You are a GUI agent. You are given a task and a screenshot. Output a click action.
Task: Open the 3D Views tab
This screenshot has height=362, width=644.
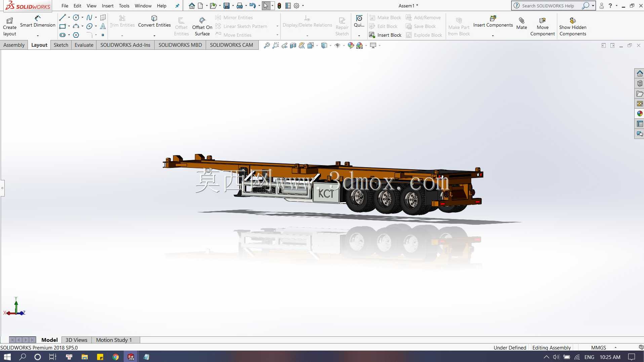coord(76,340)
